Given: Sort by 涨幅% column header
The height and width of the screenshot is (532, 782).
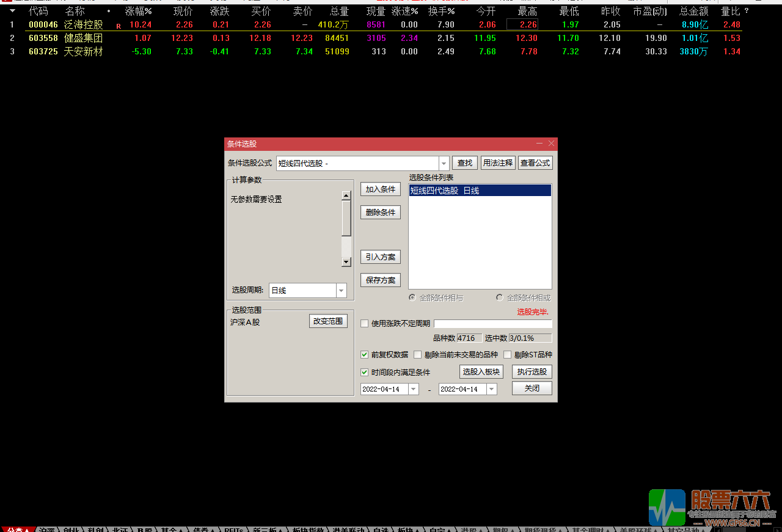Looking at the screenshot, I should point(139,11).
